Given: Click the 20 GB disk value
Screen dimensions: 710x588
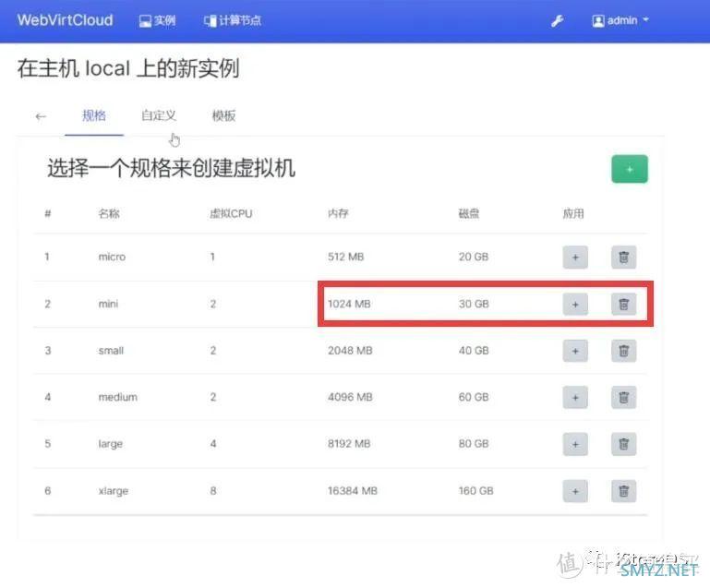Looking at the screenshot, I should (474, 257).
